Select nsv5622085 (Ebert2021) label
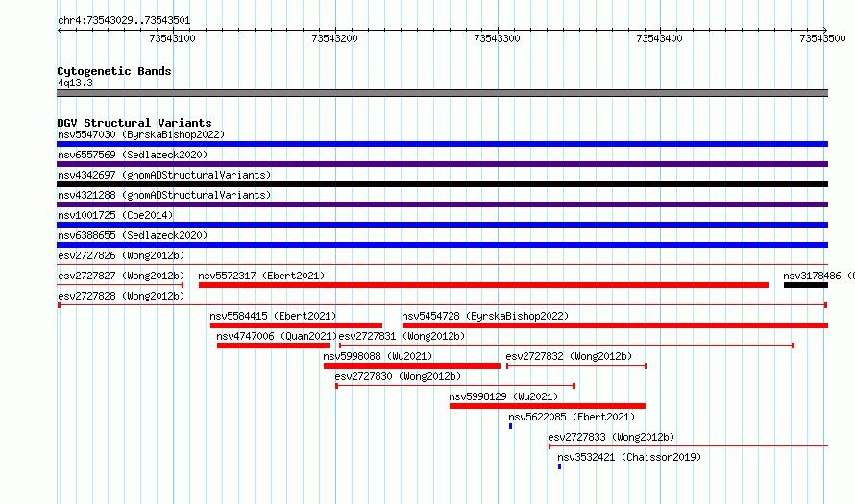The height and width of the screenshot is (504, 855). pyautogui.click(x=572, y=417)
